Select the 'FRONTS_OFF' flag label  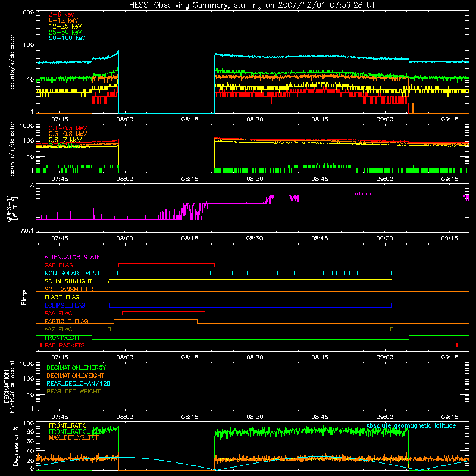[x=62, y=337]
